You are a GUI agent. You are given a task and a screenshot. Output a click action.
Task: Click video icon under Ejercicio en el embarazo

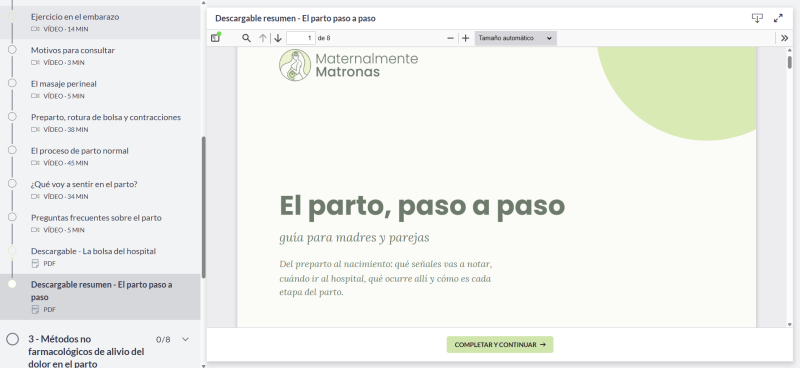pyautogui.click(x=35, y=29)
